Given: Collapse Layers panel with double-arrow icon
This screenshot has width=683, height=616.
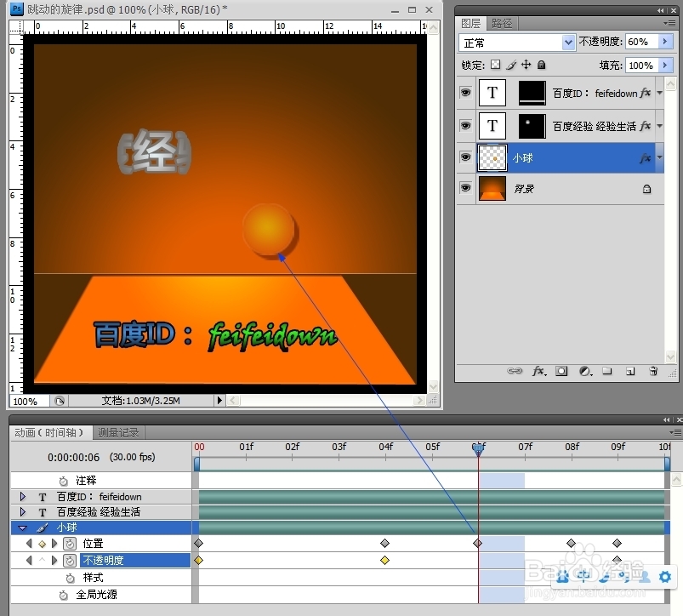Looking at the screenshot, I should [x=661, y=10].
